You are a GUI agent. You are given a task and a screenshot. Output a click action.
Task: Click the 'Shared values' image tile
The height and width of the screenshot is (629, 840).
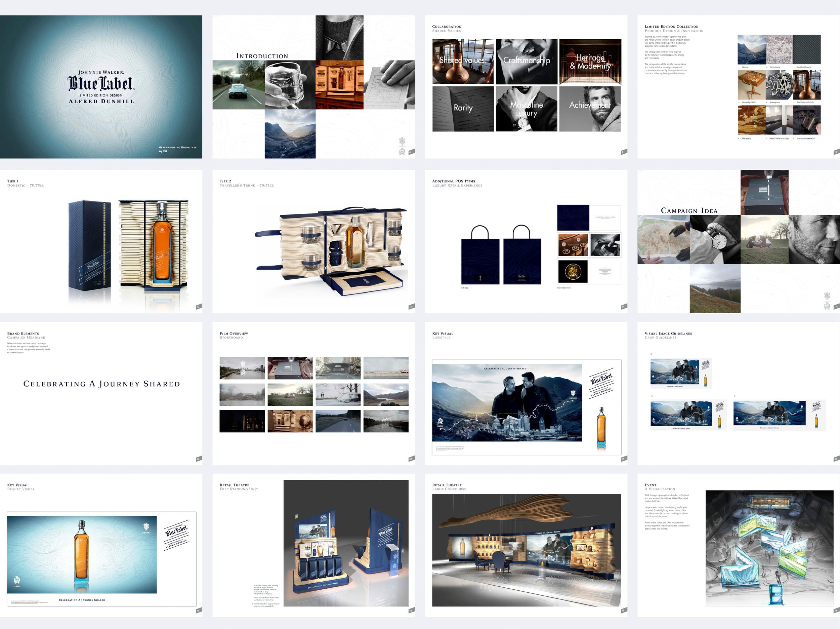point(463,61)
